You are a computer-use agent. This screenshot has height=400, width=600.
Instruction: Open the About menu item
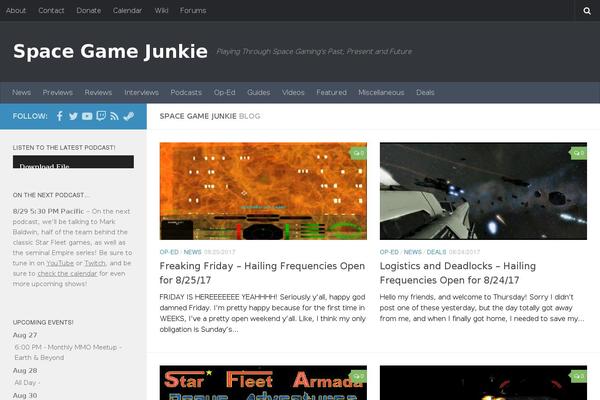coord(16,11)
